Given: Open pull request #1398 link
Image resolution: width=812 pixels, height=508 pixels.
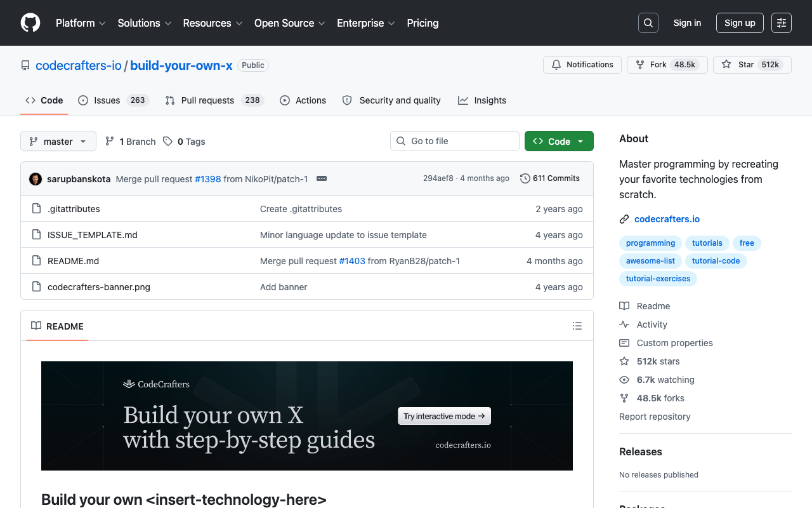Looking at the screenshot, I should click(208, 179).
